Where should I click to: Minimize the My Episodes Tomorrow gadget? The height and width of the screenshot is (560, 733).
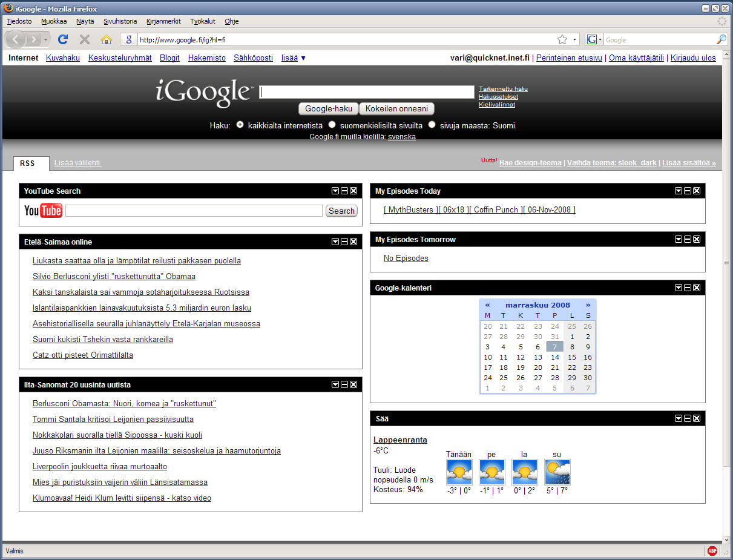pos(688,239)
